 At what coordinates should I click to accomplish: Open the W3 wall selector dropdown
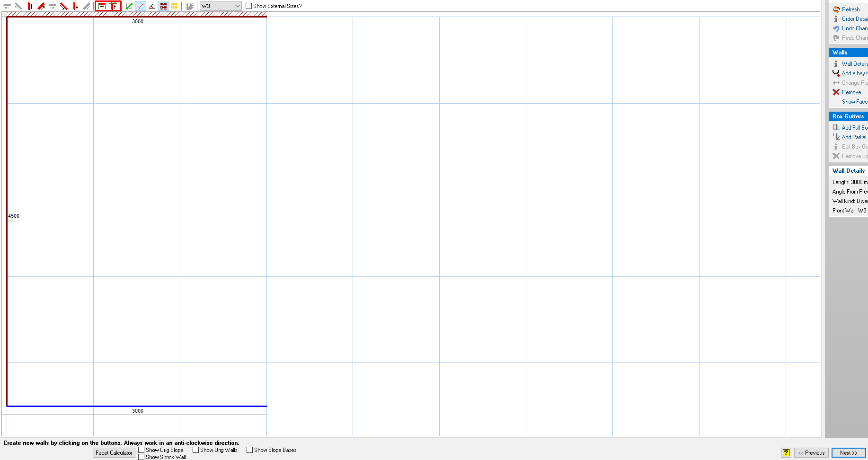point(221,6)
